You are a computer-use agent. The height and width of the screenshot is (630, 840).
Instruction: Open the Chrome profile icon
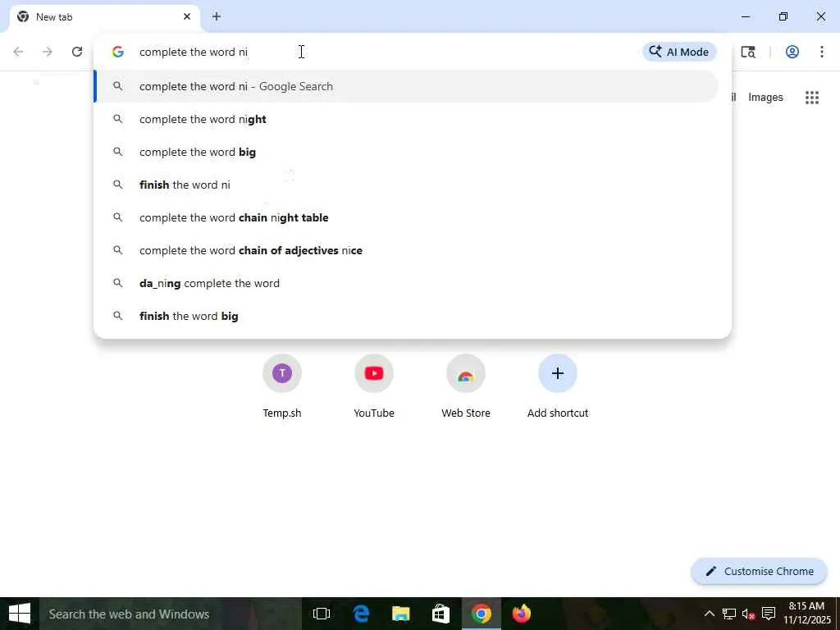coord(792,52)
